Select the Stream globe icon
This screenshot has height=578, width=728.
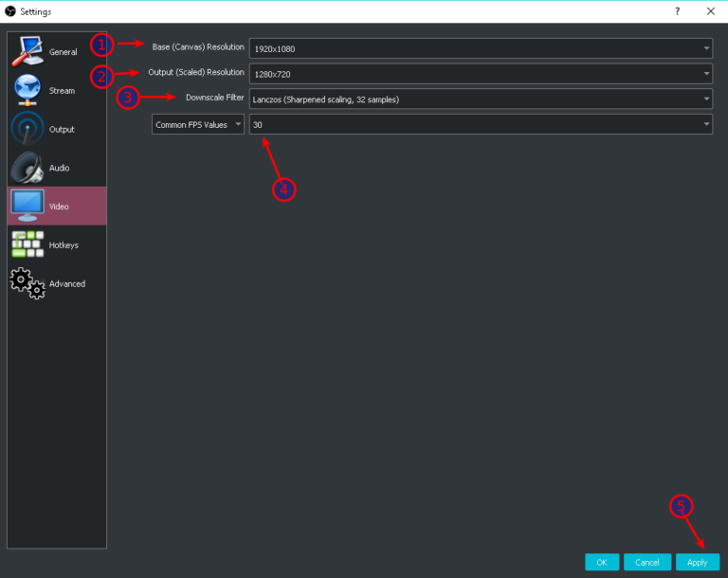tap(27, 90)
